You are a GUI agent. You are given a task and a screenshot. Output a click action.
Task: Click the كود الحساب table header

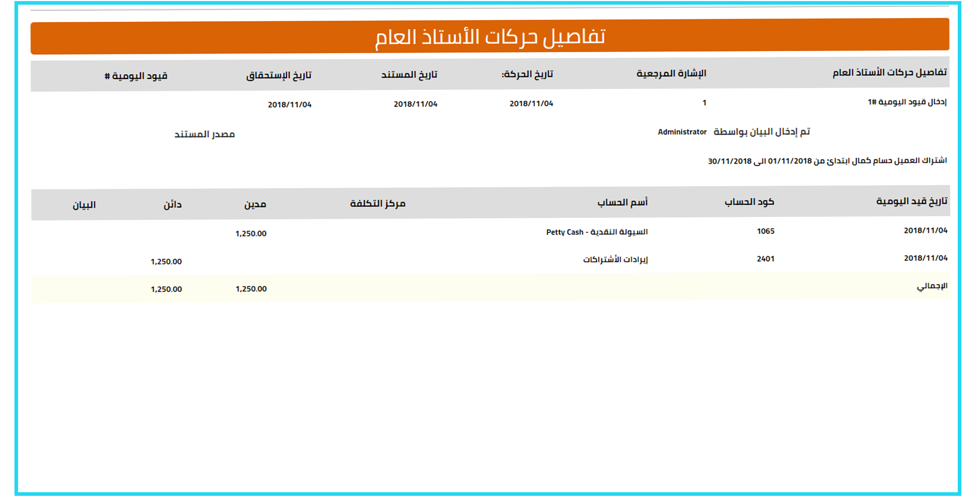tap(749, 202)
